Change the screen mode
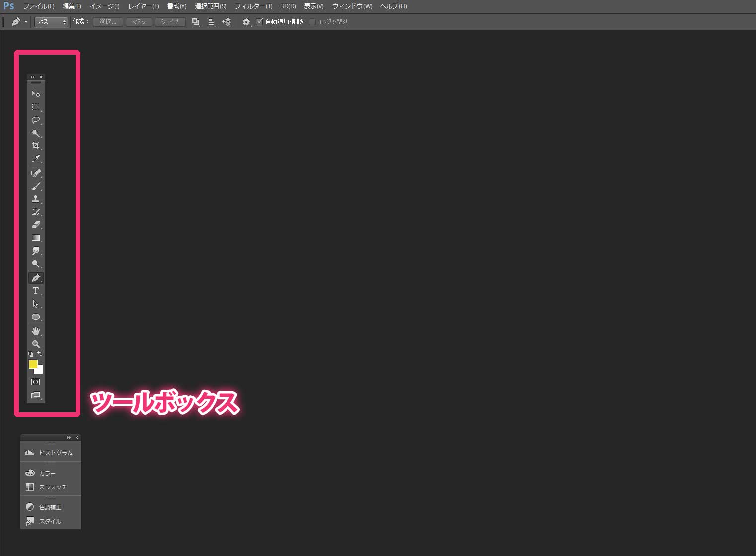 (x=36, y=395)
